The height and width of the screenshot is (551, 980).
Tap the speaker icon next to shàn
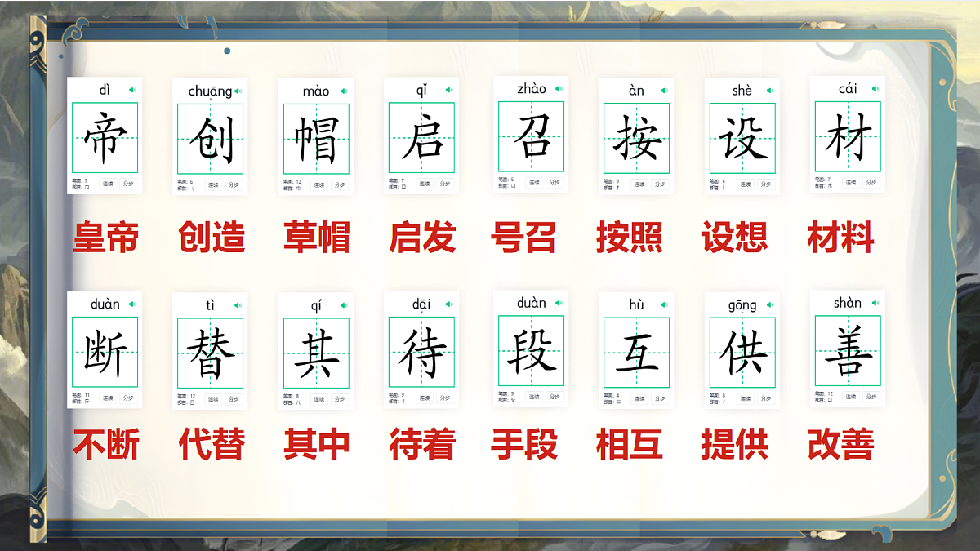875,303
